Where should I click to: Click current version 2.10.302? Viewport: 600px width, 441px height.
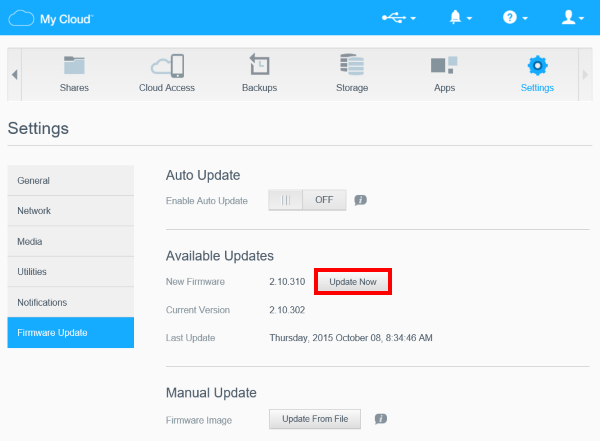tap(287, 310)
